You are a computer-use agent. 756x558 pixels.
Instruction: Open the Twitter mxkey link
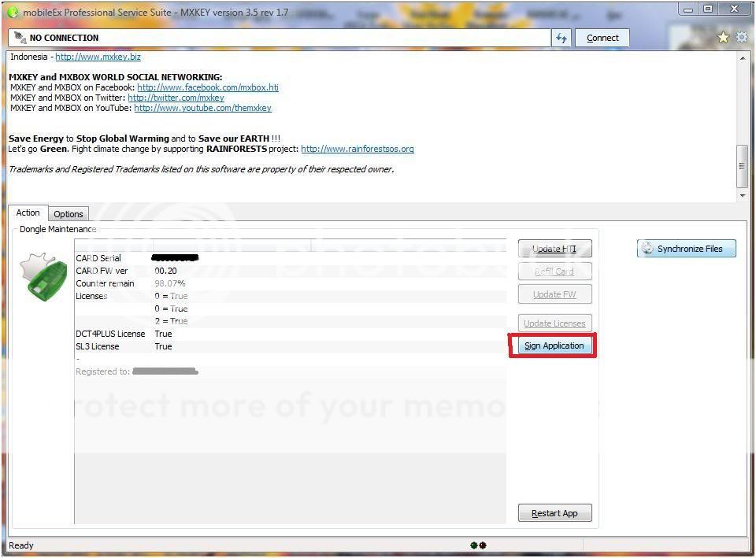point(176,98)
